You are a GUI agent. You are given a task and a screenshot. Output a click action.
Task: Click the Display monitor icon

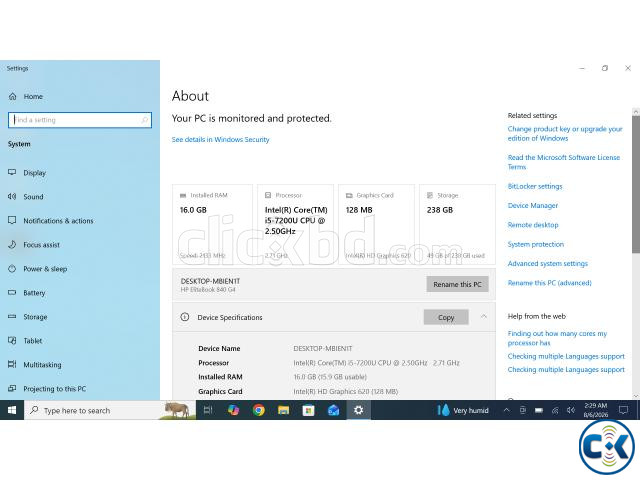coord(12,173)
